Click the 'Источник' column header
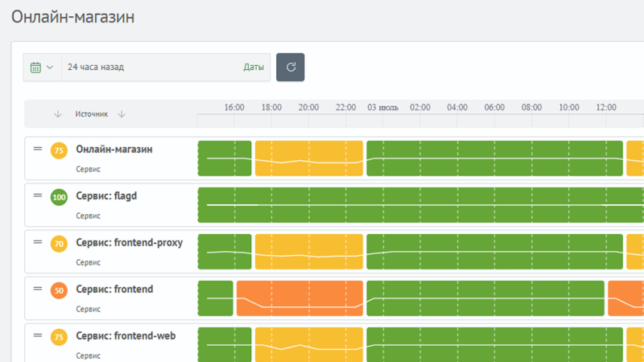Viewport: 644px width, 362px height. click(91, 114)
